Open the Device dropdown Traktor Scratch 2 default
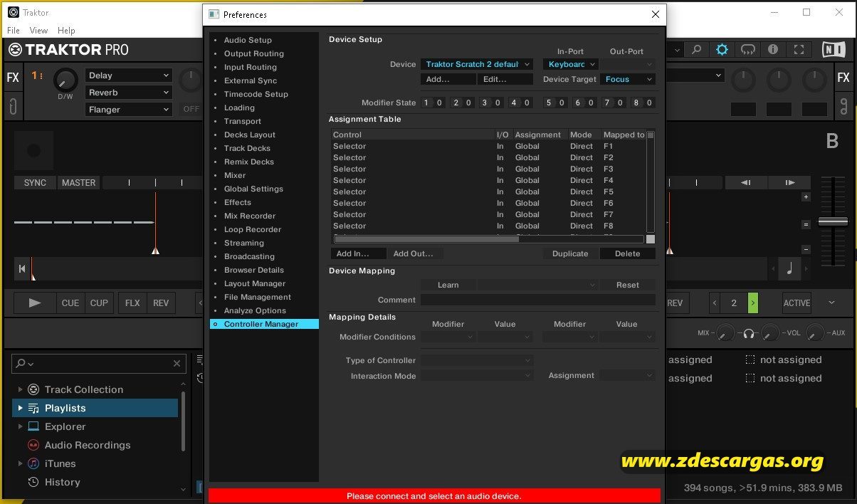 [x=476, y=64]
